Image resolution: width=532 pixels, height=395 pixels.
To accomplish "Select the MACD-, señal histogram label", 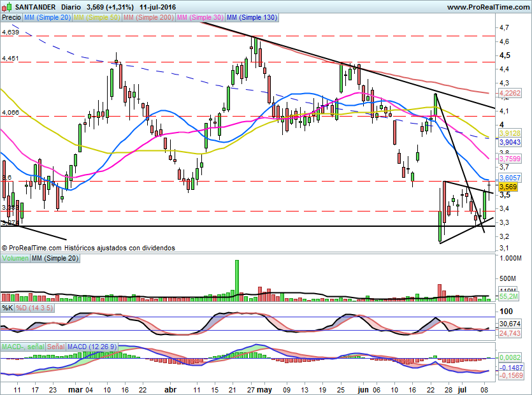I will pyautogui.click(x=23, y=347).
